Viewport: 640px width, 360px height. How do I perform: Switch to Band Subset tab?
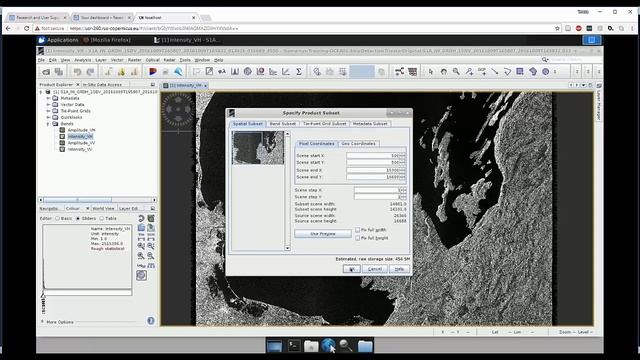(282, 124)
